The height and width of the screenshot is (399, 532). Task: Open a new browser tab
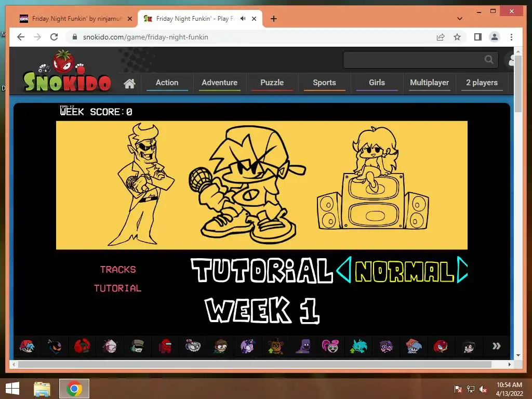point(273,19)
